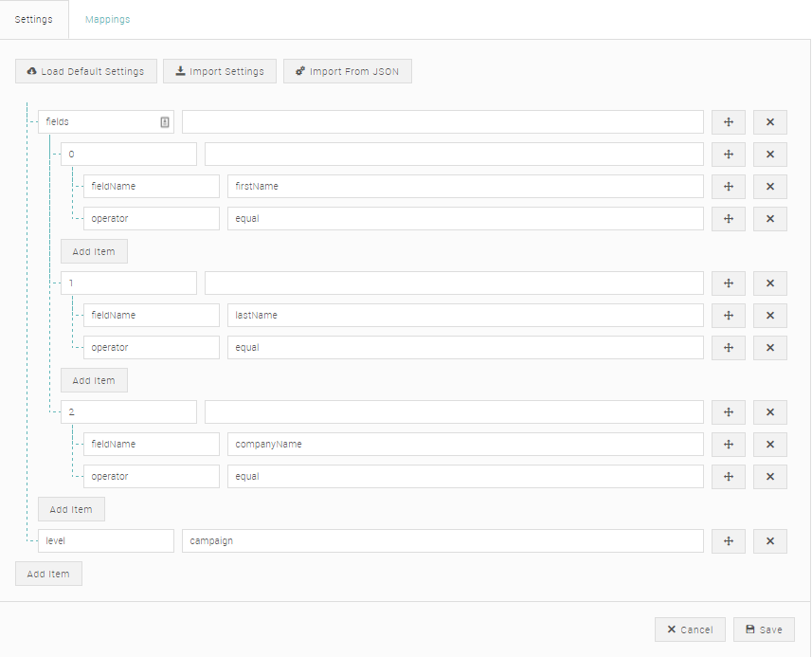Click Load Default Settings button
Image resolution: width=812 pixels, height=657 pixels.
coord(86,71)
